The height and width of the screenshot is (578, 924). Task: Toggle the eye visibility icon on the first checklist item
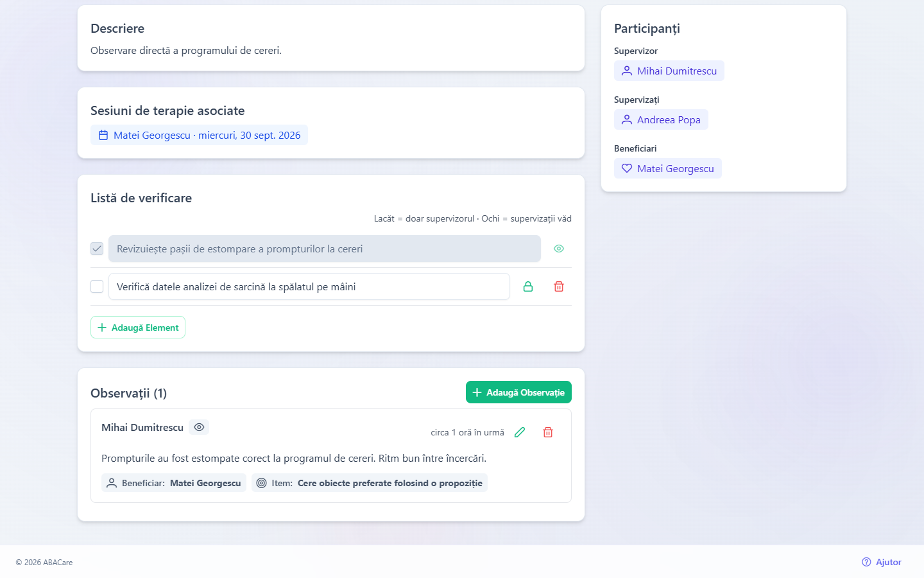[x=559, y=249]
